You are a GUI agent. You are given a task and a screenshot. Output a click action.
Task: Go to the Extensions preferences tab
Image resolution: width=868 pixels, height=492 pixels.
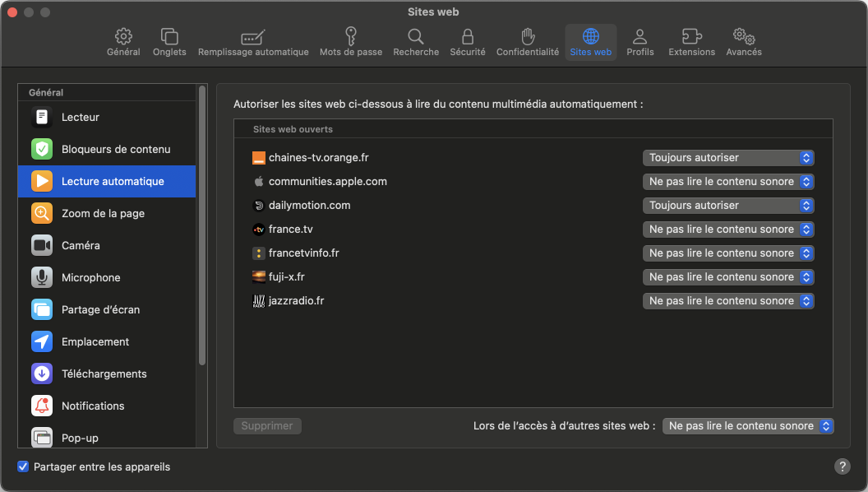click(x=691, y=42)
